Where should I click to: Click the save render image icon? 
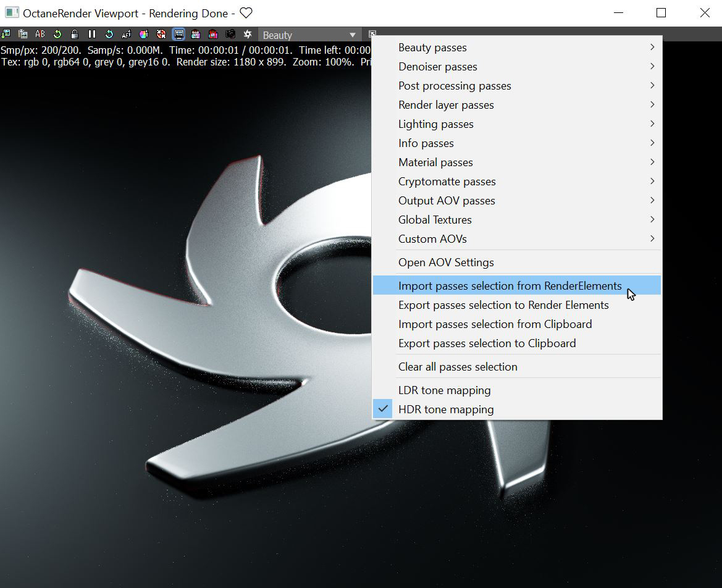click(x=6, y=34)
